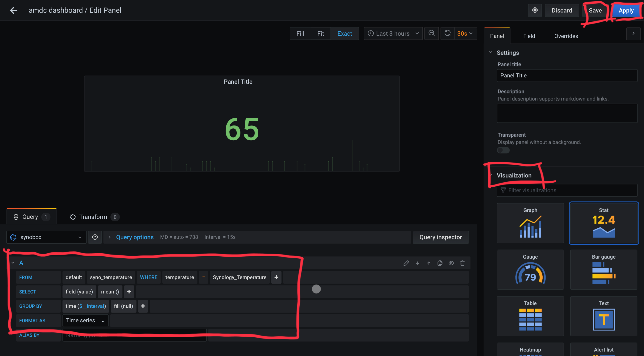
Task: Click the Save button
Action: coord(595,10)
